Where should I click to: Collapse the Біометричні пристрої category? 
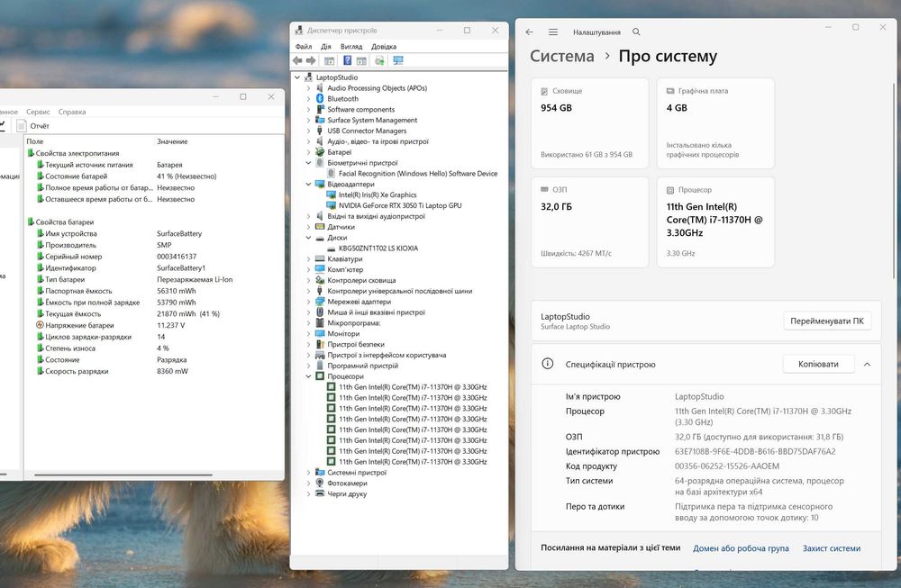coord(308,162)
